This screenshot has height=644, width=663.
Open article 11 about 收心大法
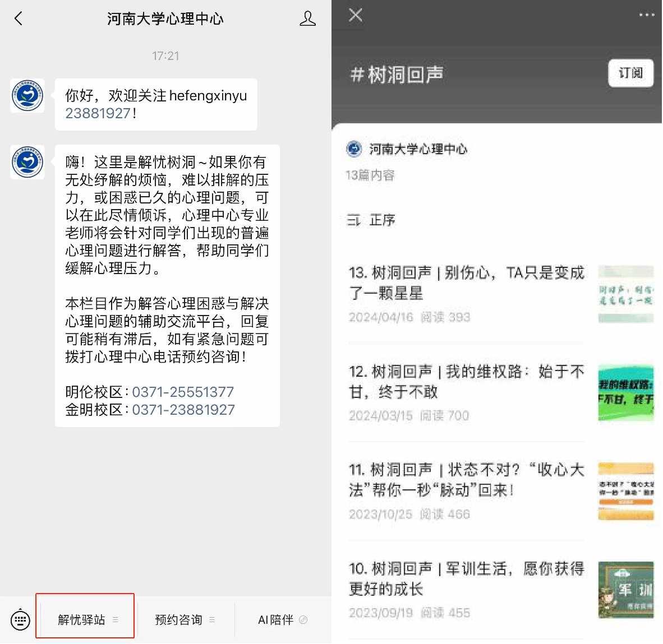click(x=466, y=480)
